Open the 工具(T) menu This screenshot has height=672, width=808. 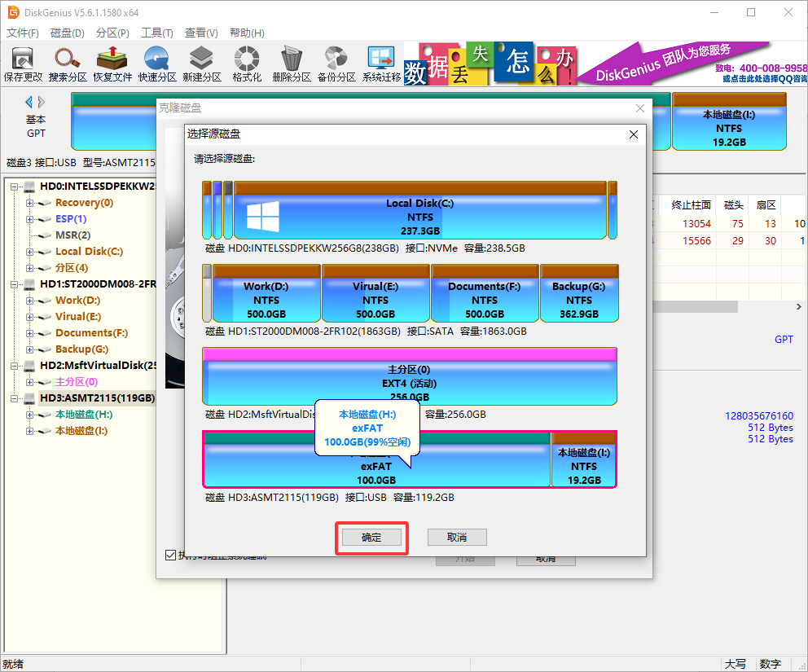click(x=157, y=33)
